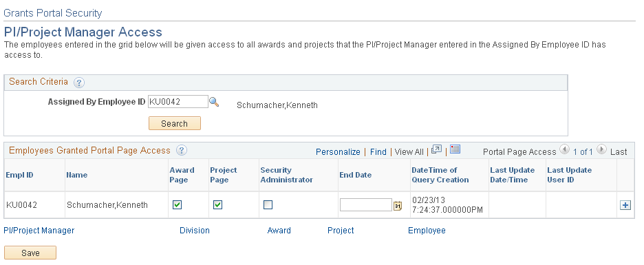
Task: Sort by DateTime of Query Creation header
Action: 440,175
